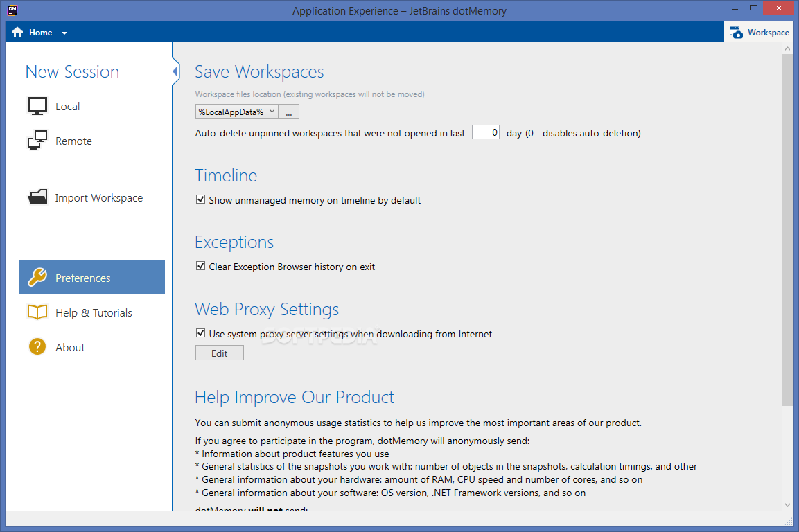The width and height of the screenshot is (799, 532).
Task: Click the browse '...' button for workspace location
Action: click(289, 112)
